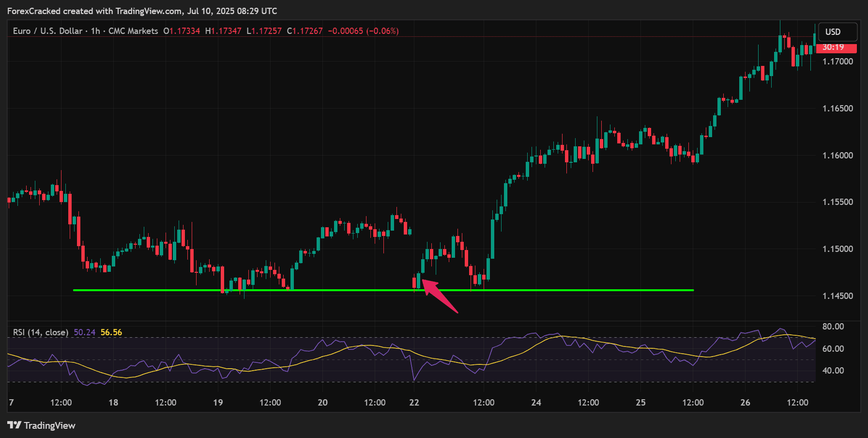Screen dimensions: 868x438
Task: Click the 1.14500 price axis label
Action: (x=838, y=296)
